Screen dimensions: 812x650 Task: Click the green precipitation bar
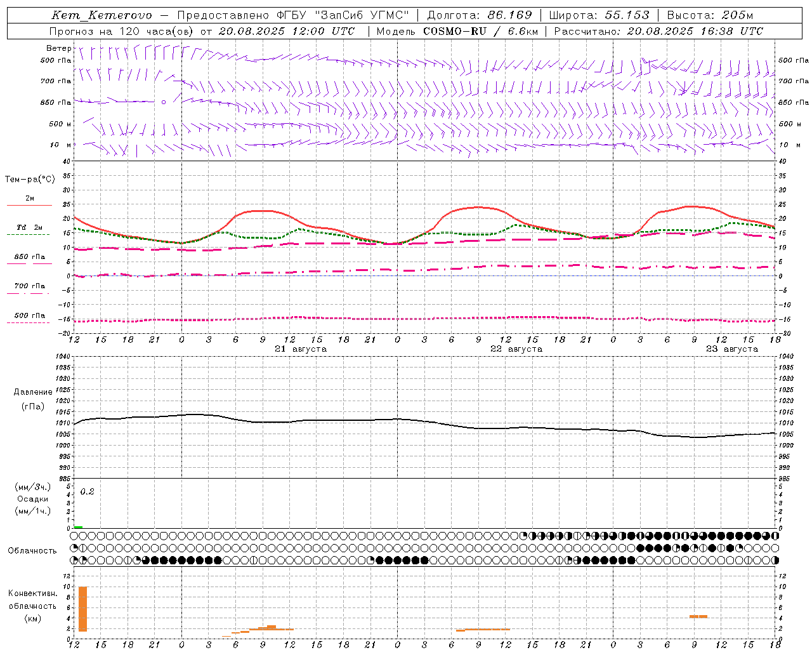tap(78, 527)
